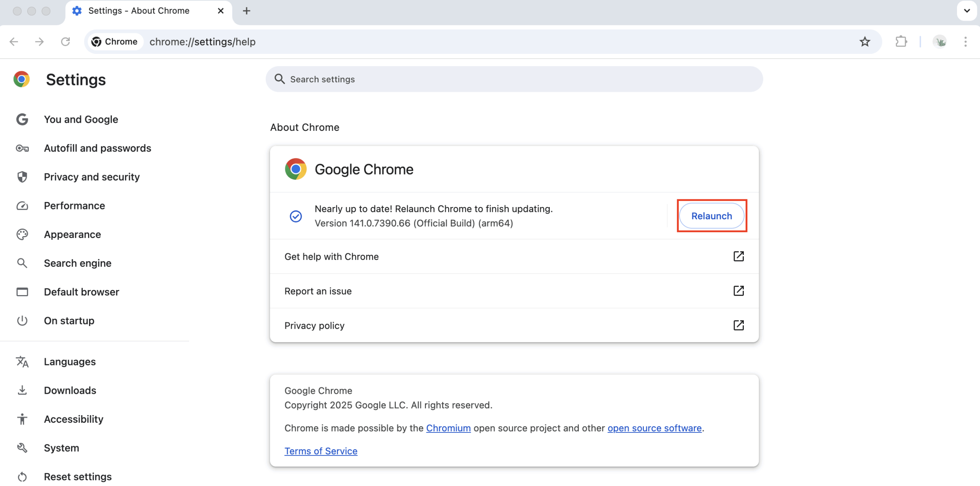Click the Reset settings restore icon
Image resolution: width=980 pixels, height=486 pixels.
[x=22, y=476]
